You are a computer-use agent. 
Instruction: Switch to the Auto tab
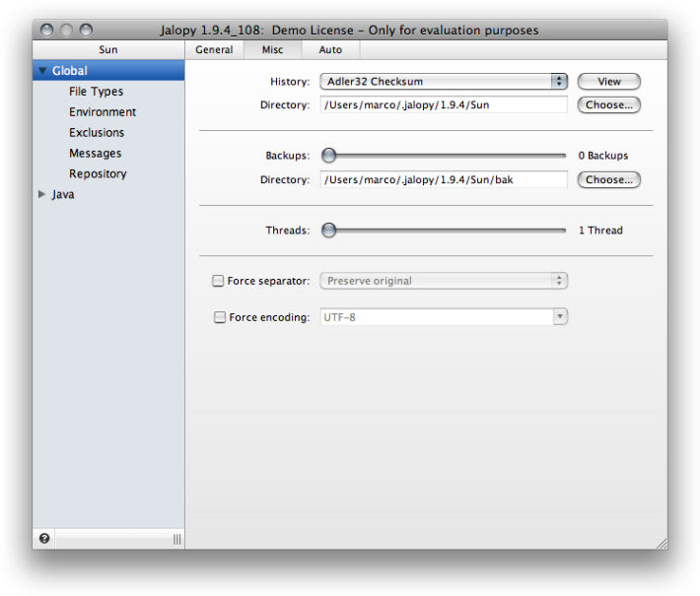[330, 49]
